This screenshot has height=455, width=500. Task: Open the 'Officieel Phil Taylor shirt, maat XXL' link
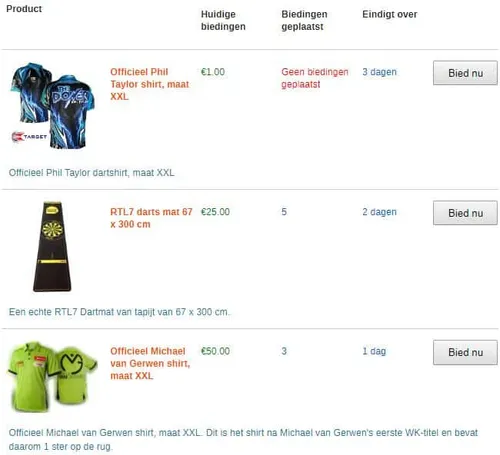150,84
